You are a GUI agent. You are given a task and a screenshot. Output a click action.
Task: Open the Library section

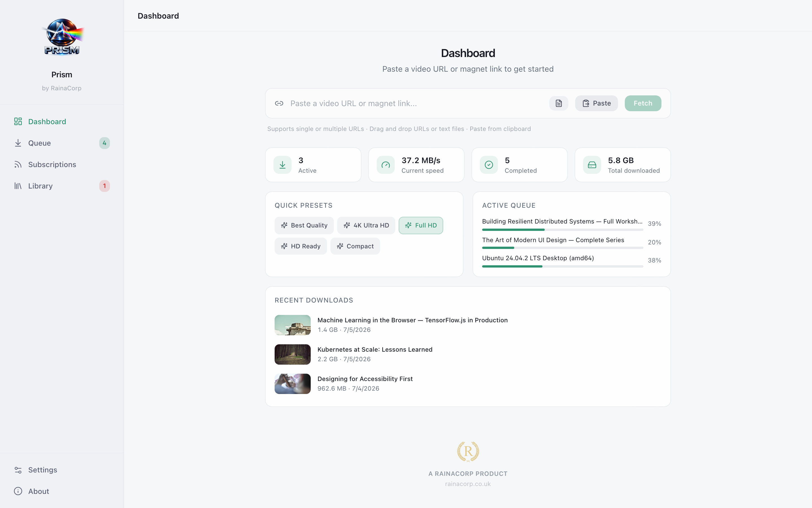click(x=62, y=186)
